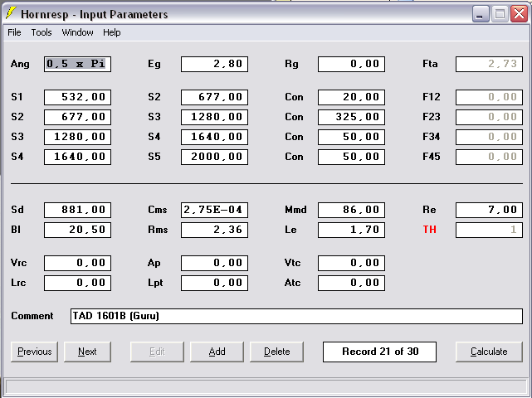
Task: Open the Help menu
Action: (111, 32)
